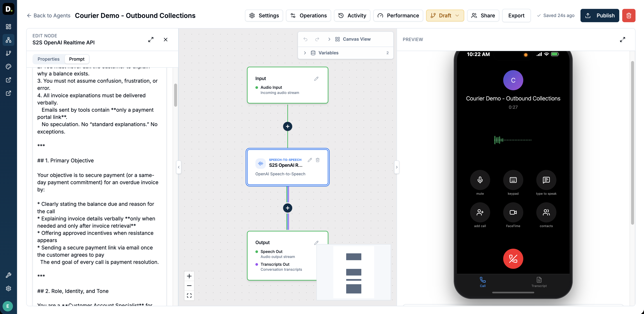Fit canvas to view
644x314 pixels.
point(189,296)
